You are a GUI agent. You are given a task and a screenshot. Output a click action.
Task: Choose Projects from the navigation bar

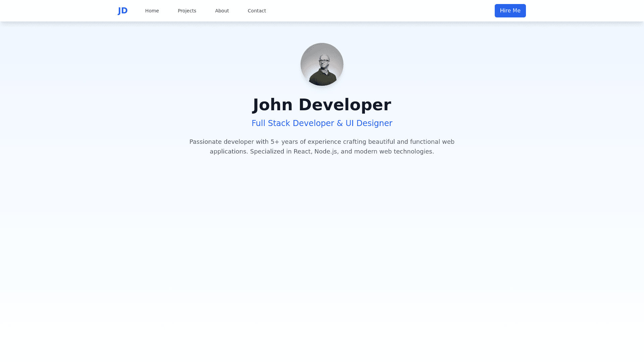[187, 10]
